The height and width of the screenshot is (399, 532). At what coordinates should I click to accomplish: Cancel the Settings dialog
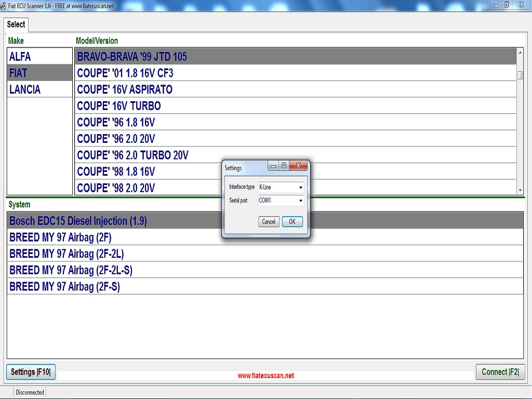point(269,222)
